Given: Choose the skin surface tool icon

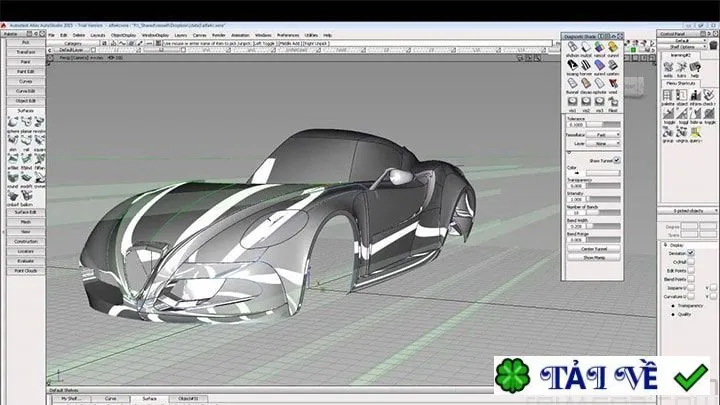Looking at the screenshot, I should (x=13, y=140).
